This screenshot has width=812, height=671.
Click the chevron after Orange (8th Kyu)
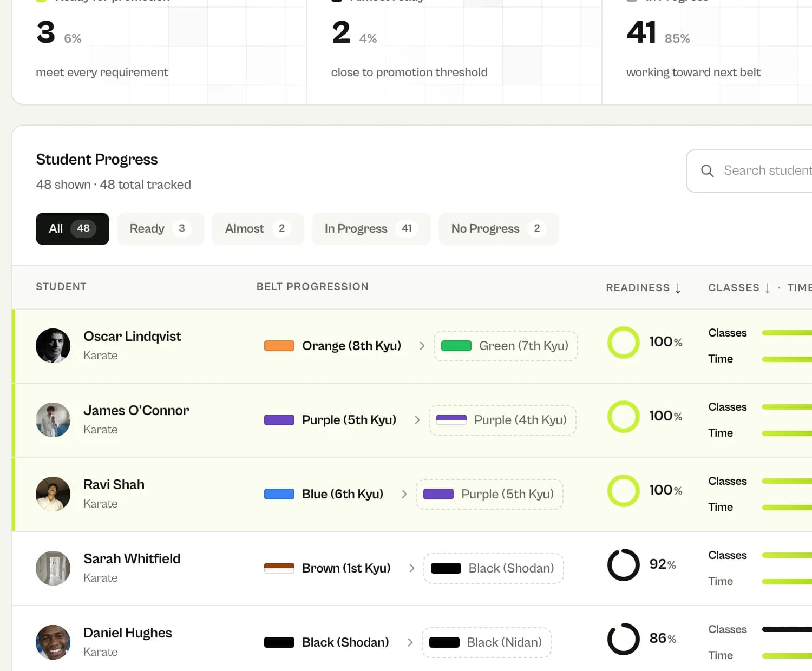pos(422,346)
